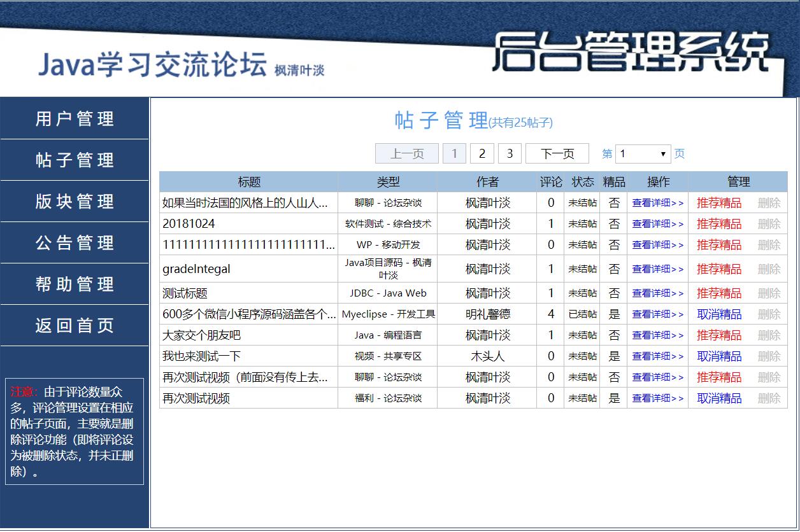
Task: Click 删除 for post gradeIntegal
Action: point(769,269)
